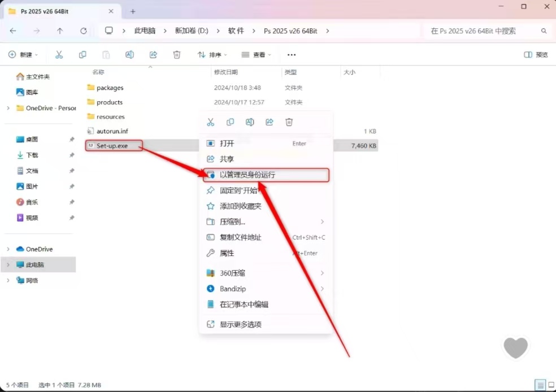
Task: Click 此电脑 in the address breadcrumb
Action: (x=145, y=31)
